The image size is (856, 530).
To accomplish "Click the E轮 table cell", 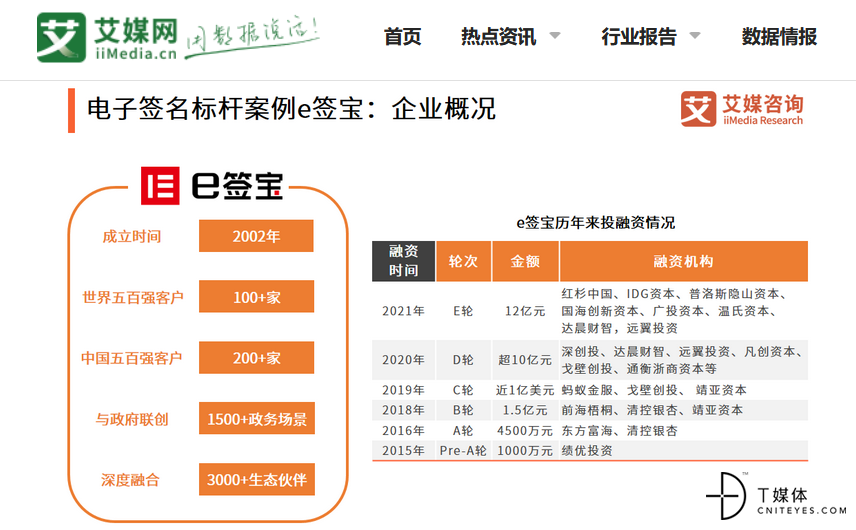I will 463,311.
